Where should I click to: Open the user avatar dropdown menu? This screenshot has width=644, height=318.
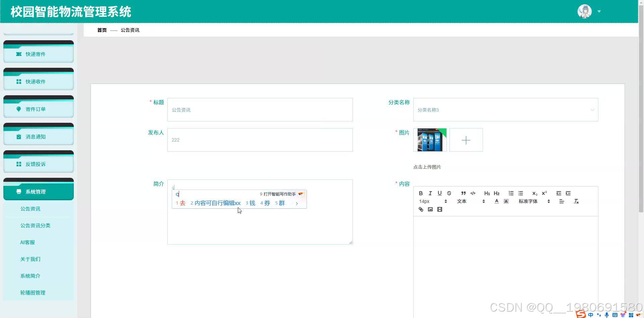(599, 11)
